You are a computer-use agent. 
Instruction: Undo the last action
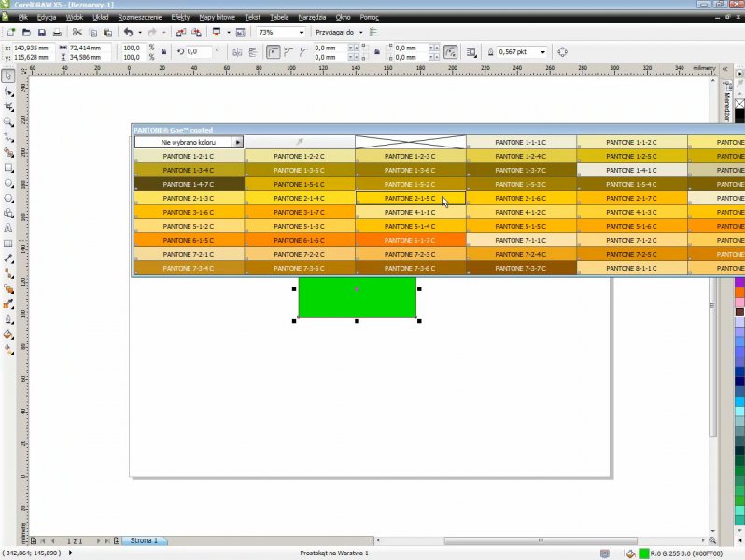[x=128, y=33]
